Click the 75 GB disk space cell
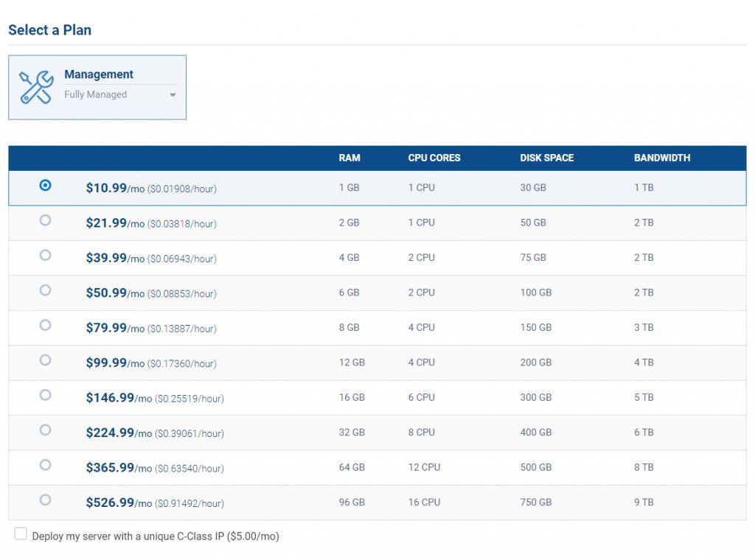The image size is (755, 560). tap(533, 257)
